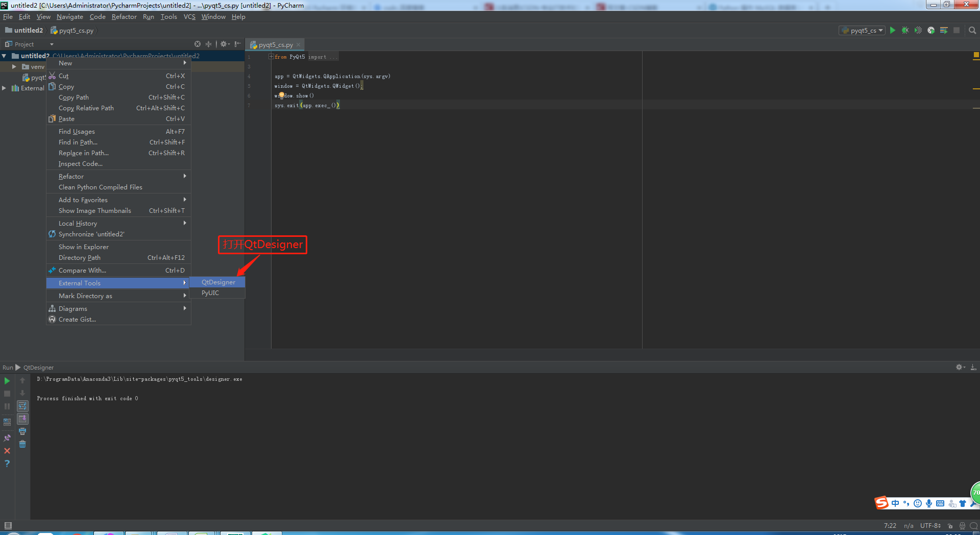Click the Sogou input method icon

point(881,503)
